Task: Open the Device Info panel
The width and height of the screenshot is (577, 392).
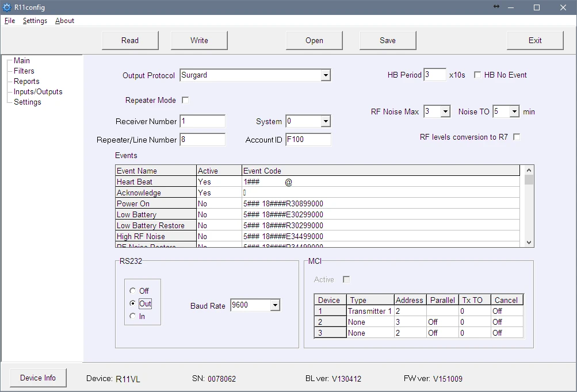Action: [x=37, y=378]
